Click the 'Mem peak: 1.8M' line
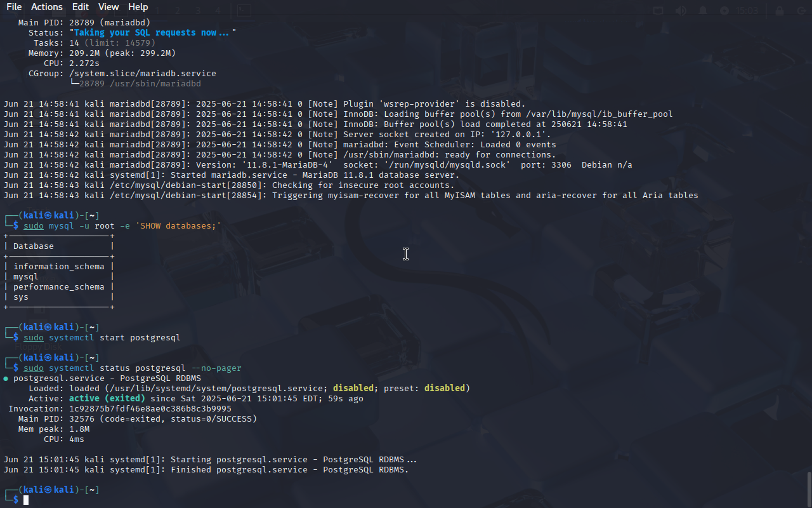This screenshot has width=812, height=508. coord(54,429)
